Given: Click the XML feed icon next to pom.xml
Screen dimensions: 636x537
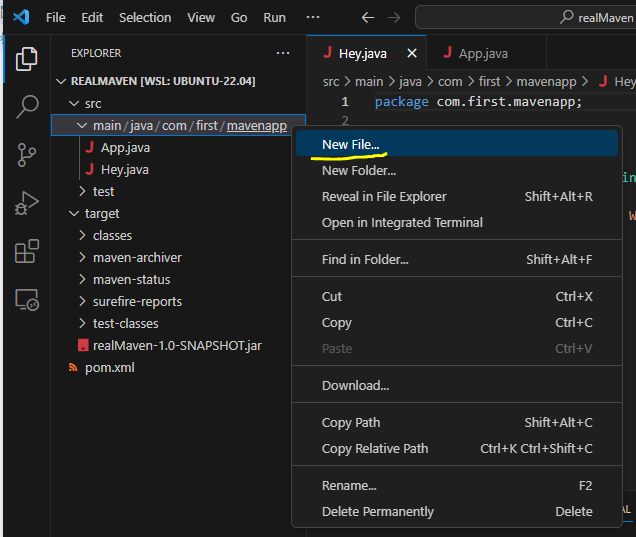Looking at the screenshot, I should point(73,367).
